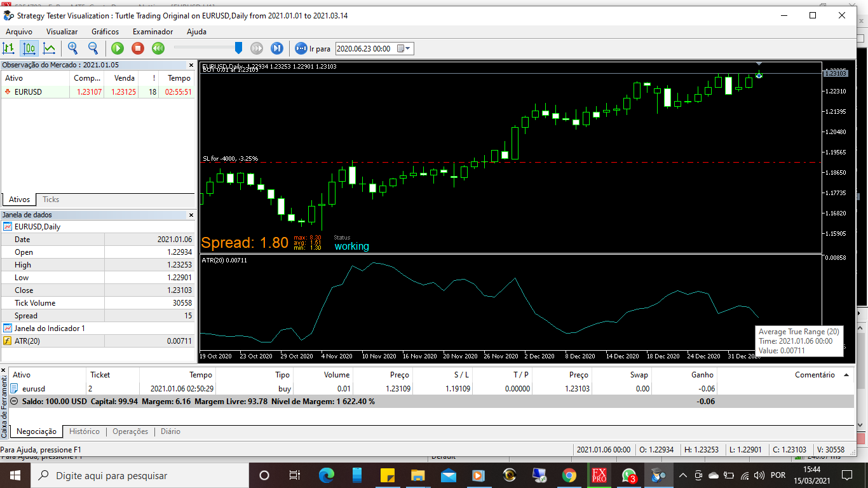Viewport: 868px width, 488px height.
Task: Zoom in on the chart
Action: (73, 48)
